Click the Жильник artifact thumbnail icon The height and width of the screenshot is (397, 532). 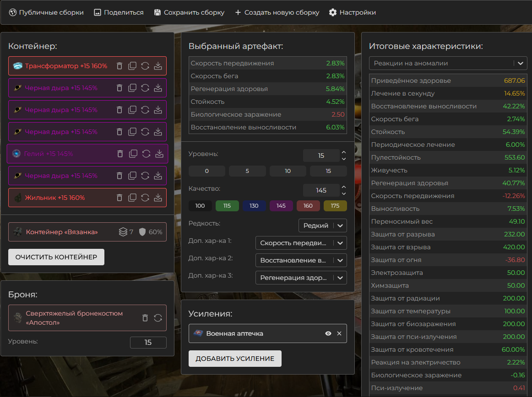[x=17, y=198]
